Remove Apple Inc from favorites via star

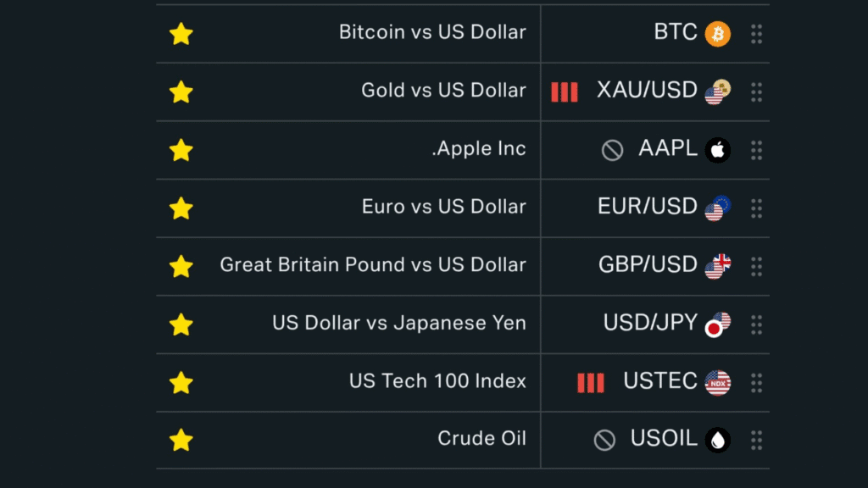tap(181, 150)
